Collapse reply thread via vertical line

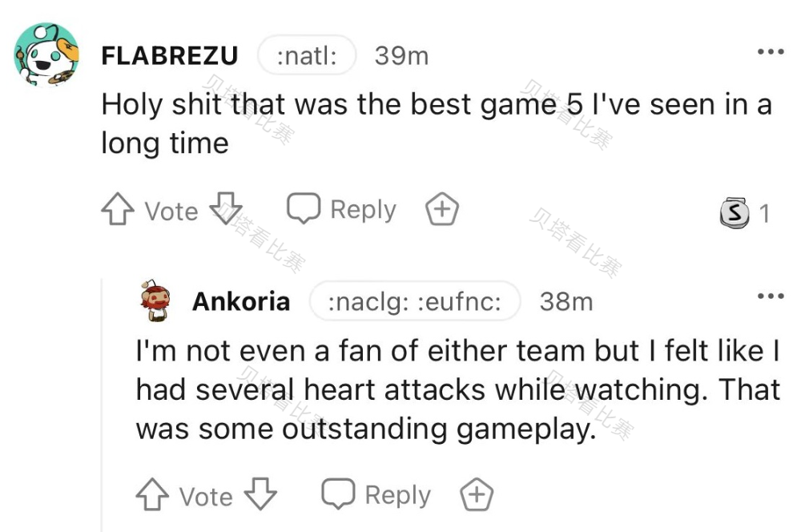102,401
